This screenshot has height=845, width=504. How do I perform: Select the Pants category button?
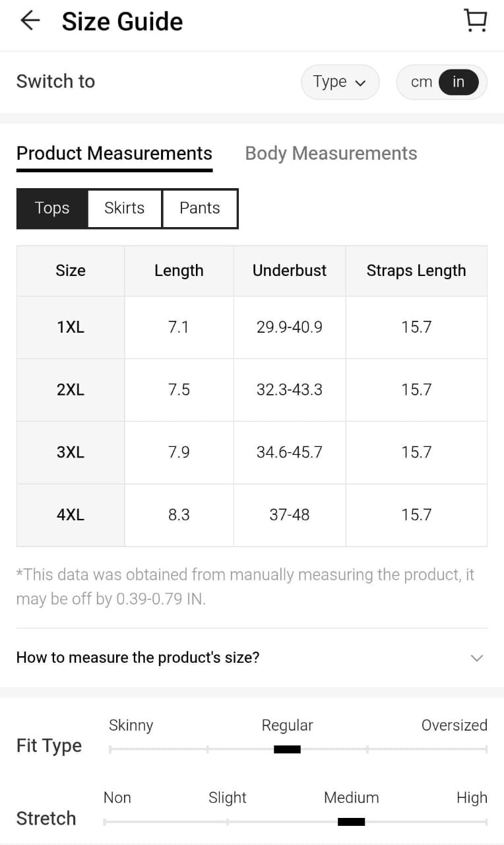point(199,208)
